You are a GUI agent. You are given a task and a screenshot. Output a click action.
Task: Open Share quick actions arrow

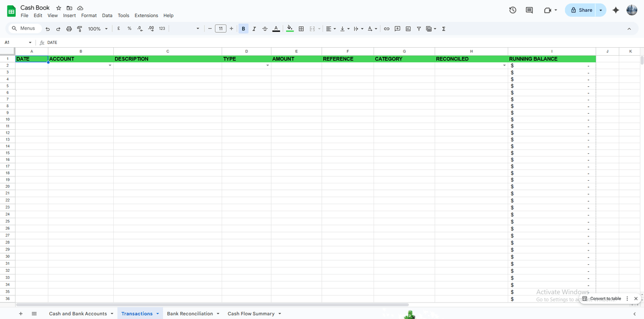(601, 10)
